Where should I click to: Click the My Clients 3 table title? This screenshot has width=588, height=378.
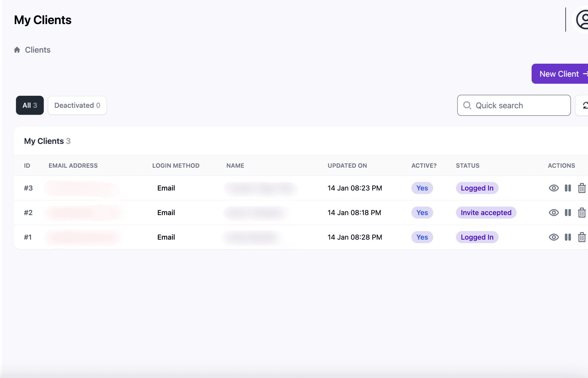47,141
